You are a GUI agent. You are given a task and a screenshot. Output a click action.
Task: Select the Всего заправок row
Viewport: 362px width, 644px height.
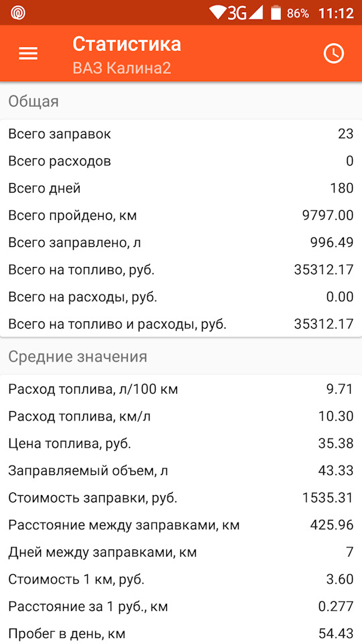click(181, 134)
